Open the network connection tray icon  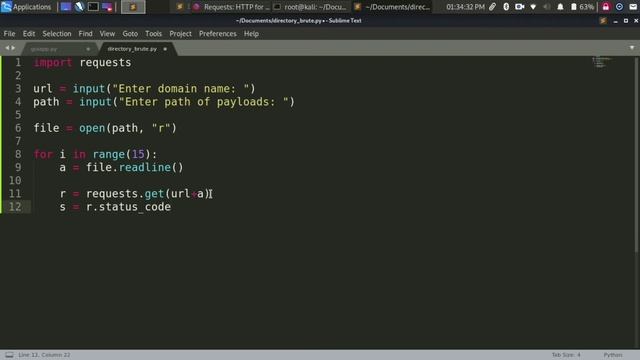pyautogui.click(x=533, y=7)
